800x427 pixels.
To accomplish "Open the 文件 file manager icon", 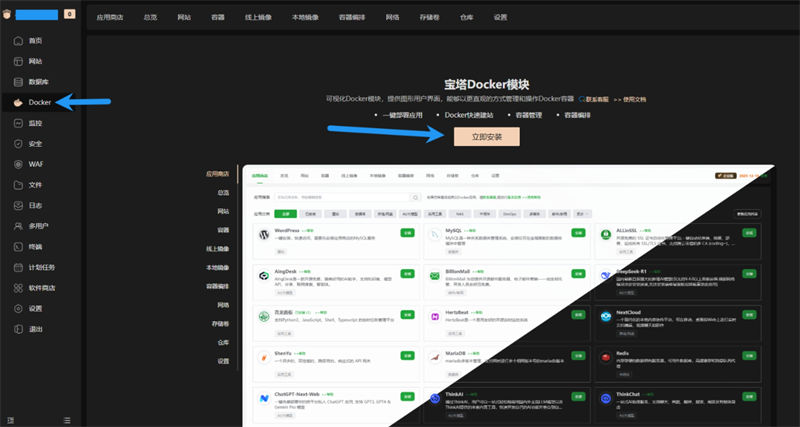I will click(x=17, y=185).
